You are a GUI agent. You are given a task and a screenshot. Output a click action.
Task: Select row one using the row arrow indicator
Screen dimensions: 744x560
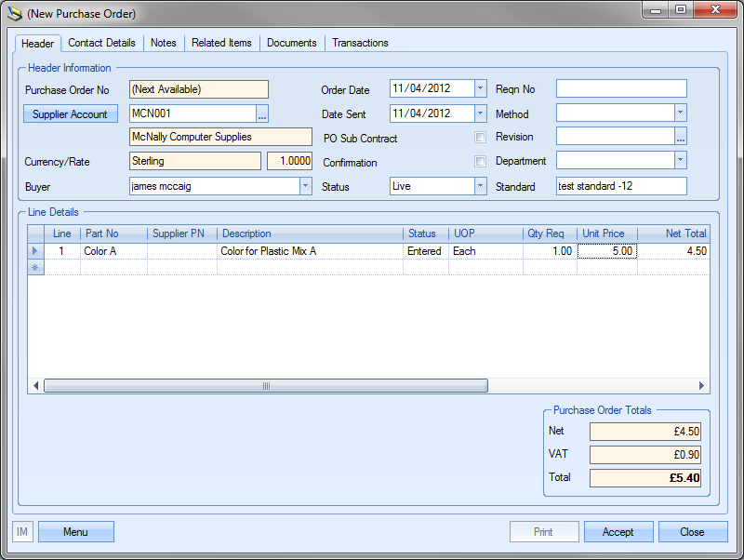coord(36,251)
